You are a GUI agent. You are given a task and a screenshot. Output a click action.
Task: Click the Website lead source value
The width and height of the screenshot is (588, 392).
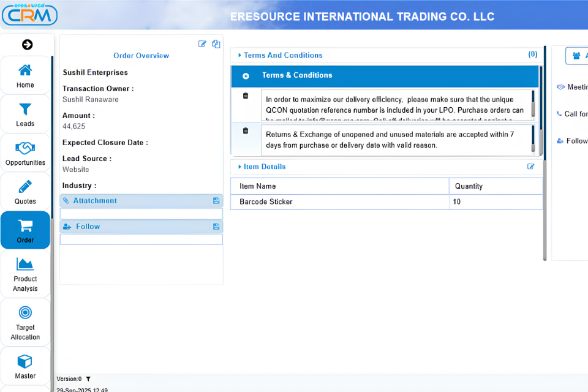point(76,170)
